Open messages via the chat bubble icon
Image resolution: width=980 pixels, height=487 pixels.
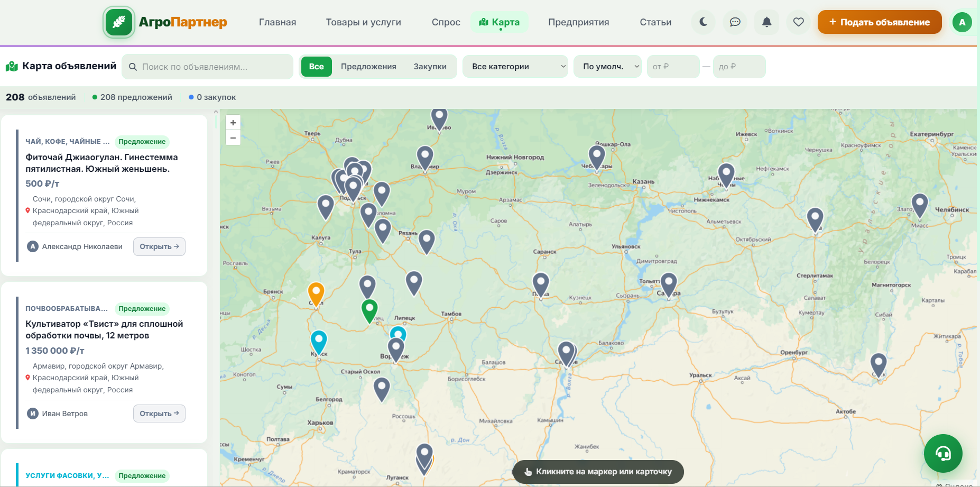coord(735,22)
